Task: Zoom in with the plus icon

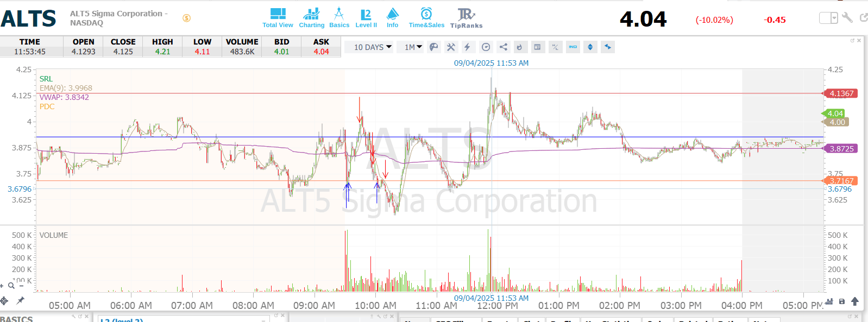Action: click(2, 286)
